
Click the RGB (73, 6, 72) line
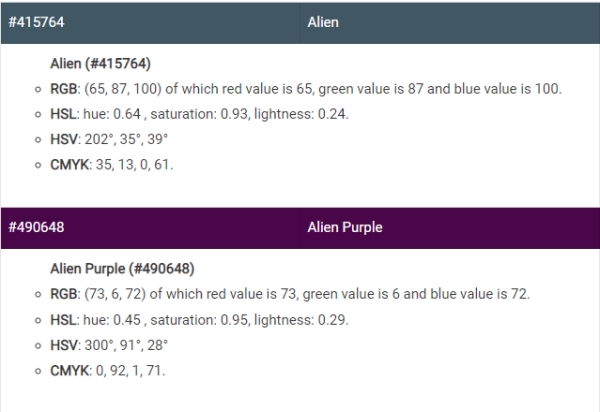(290, 294)
